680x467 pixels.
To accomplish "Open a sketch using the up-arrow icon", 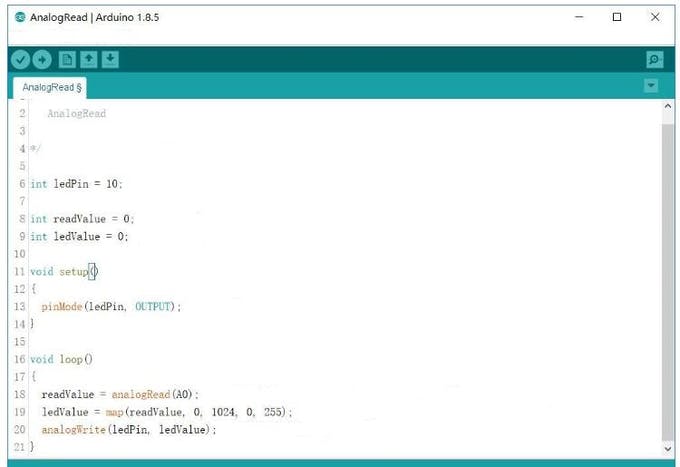I will coord(89,59).
